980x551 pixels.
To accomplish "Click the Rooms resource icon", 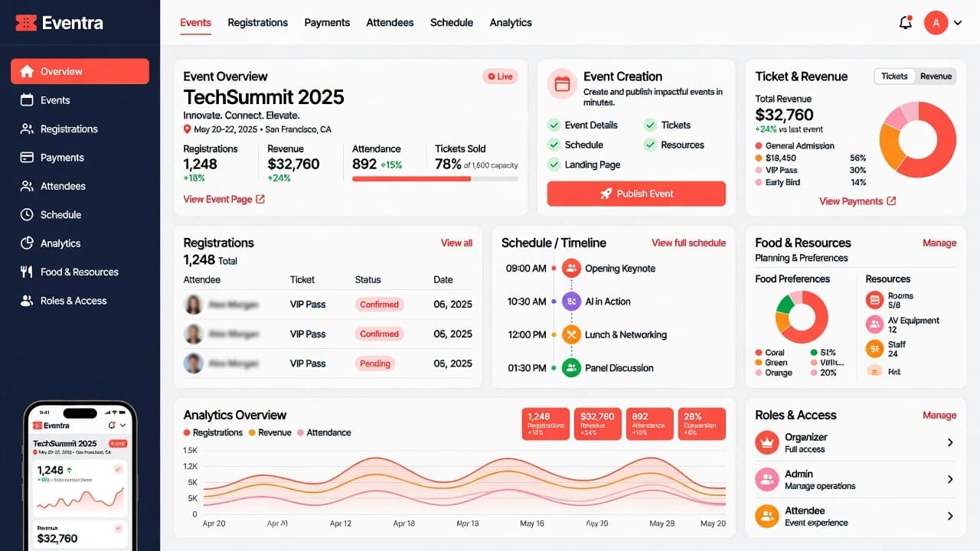I will [x=874, y=300].
